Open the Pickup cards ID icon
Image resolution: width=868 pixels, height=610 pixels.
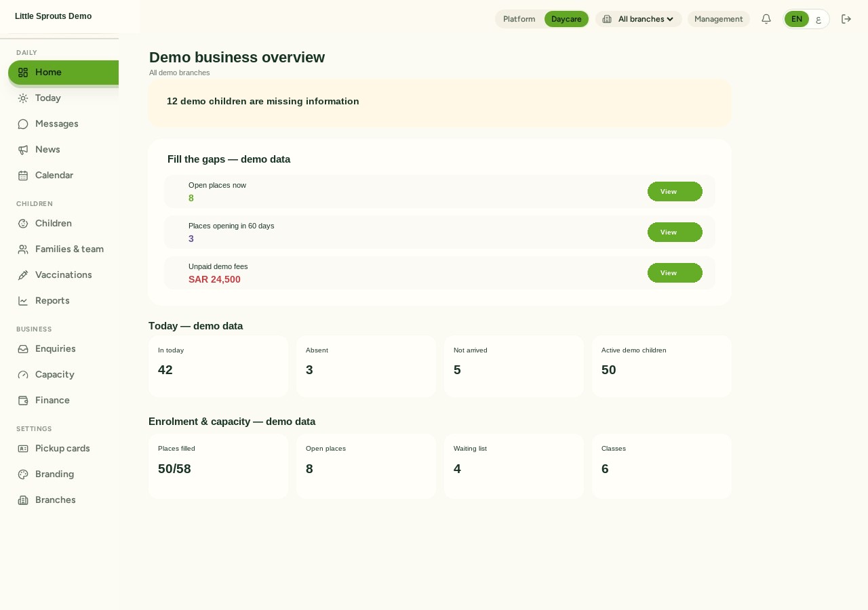tap(23, 449)
